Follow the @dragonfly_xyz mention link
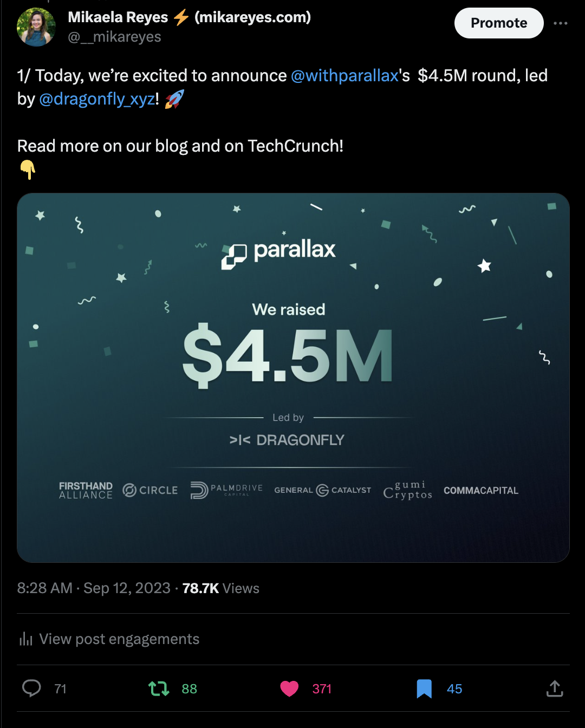The image size is (585, 728). [x=96, y=99]
